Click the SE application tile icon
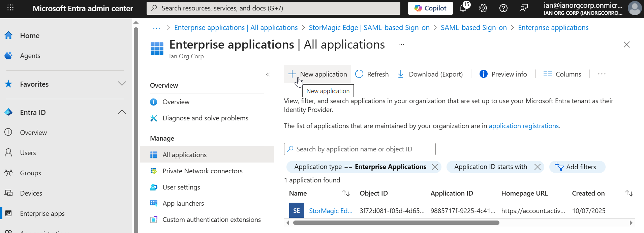Screen dimensions: 644x233 coord(297,210)
